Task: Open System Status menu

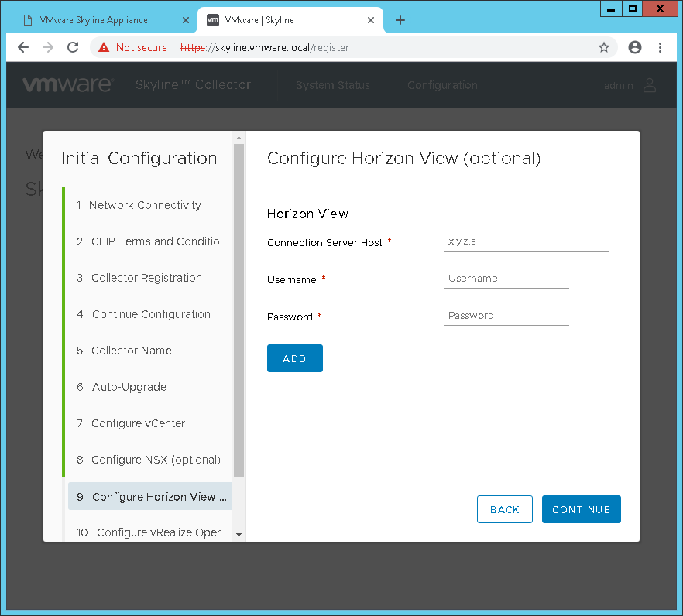Action: (x=333, y=85)
